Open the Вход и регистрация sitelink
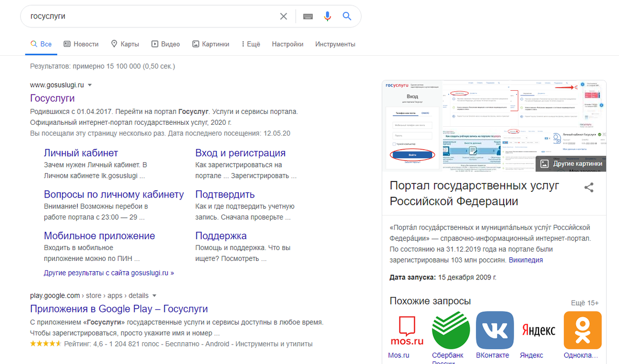The width and height of the screenshot is (619, 364). 240,153
